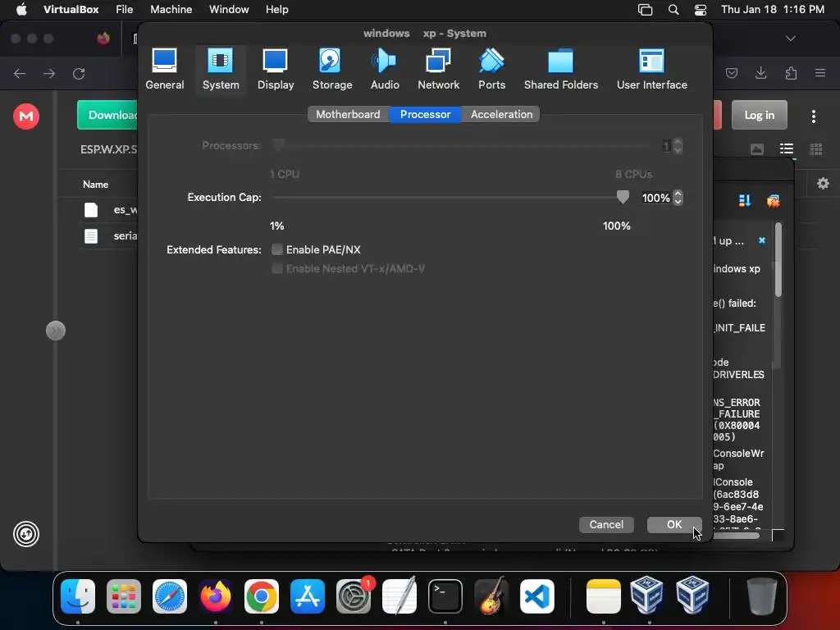The width and height of the screenshot is (840, 630).
Task: Switch to grid view in MEGA page
Action: [x=816, y=149]
